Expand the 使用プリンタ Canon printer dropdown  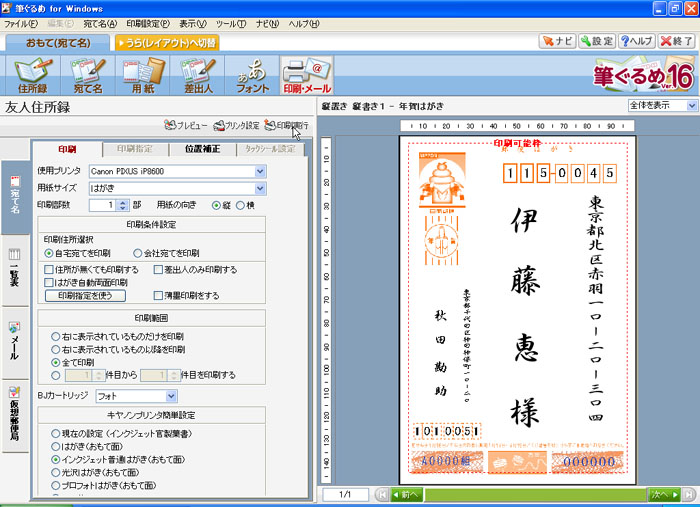coord(260,172)
